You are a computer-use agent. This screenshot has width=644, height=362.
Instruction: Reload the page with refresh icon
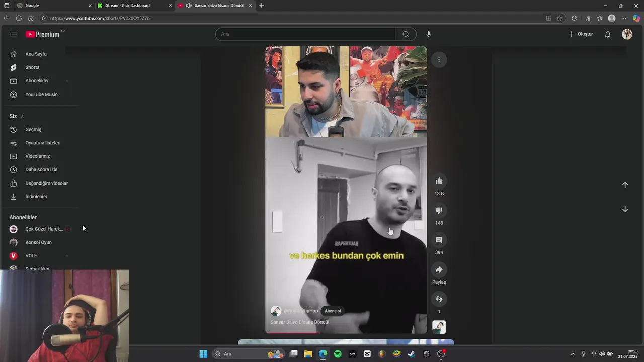19,18
